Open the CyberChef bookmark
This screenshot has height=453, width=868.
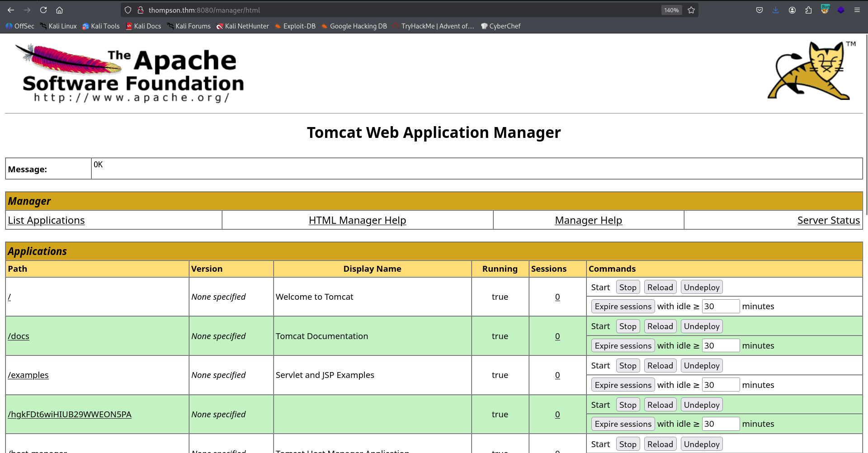pos(500,26)
